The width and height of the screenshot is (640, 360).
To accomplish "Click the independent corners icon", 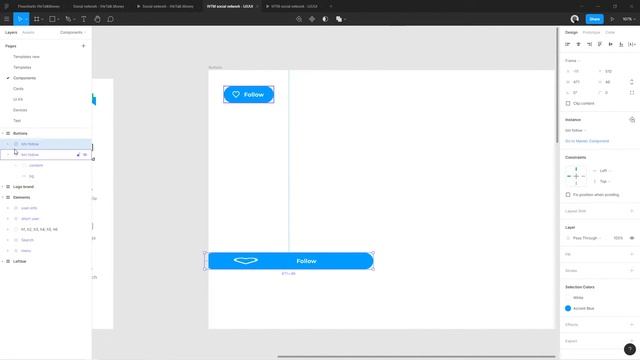I will [632, 93].
